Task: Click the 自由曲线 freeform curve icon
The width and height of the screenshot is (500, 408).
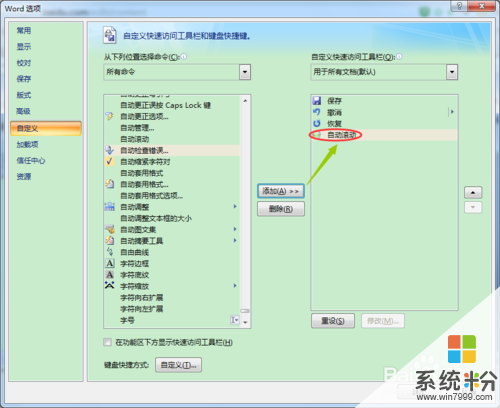Action: point(110,252)
